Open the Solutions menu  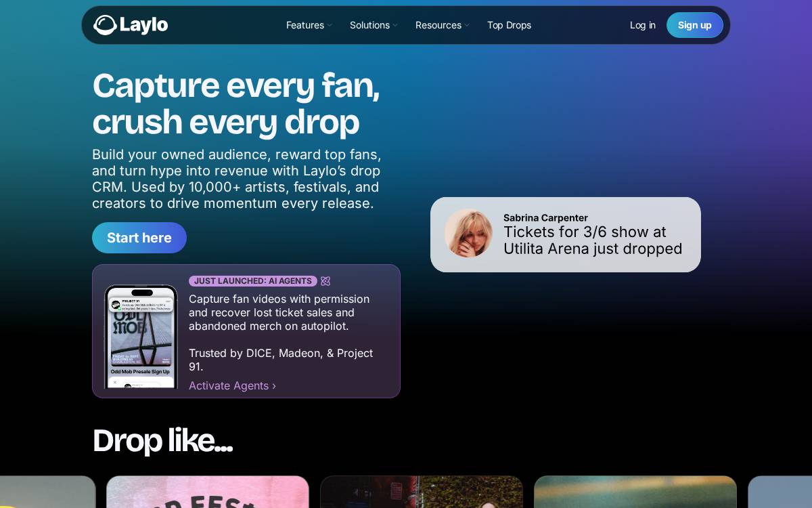click(x=369, y=25)
